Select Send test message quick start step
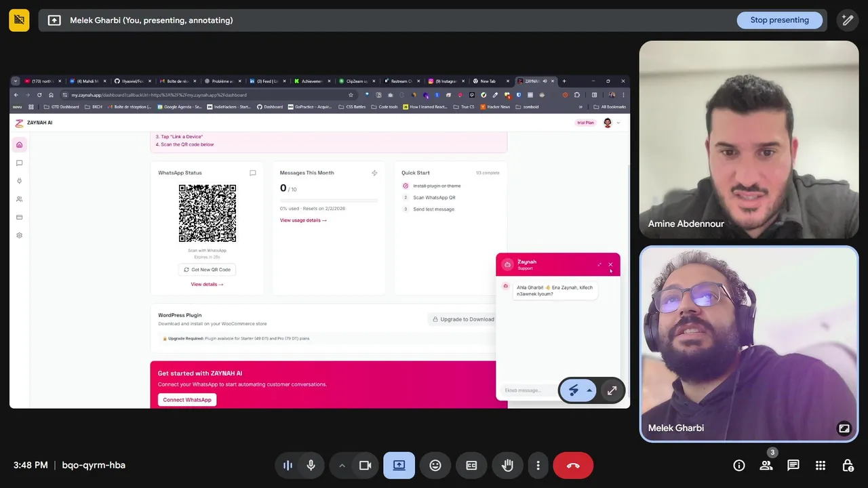 point(433,209)
